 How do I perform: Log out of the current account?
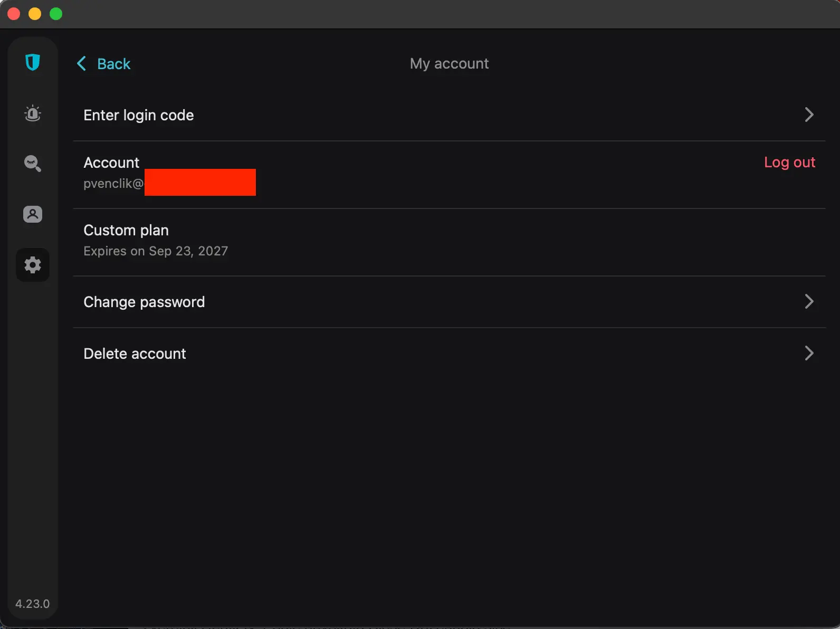[789, 162]
